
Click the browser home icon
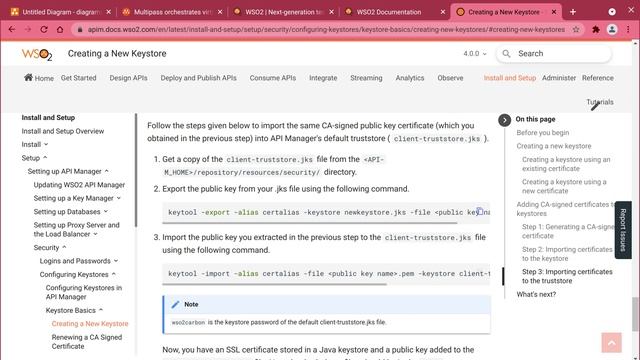click(x=60, y=29)
